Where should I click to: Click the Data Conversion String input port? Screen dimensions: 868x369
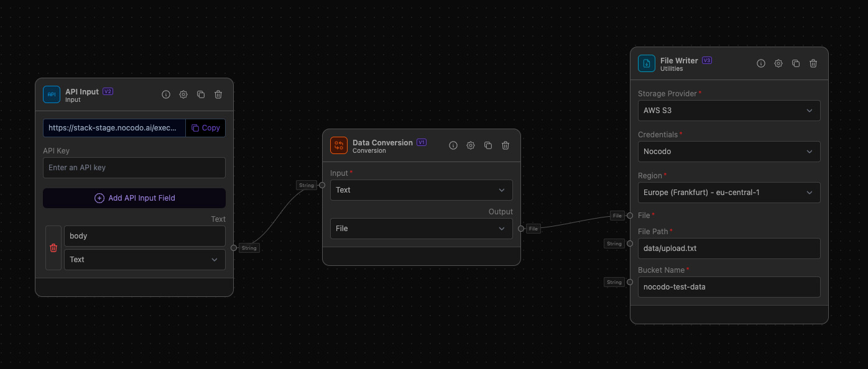pos(322,185)
